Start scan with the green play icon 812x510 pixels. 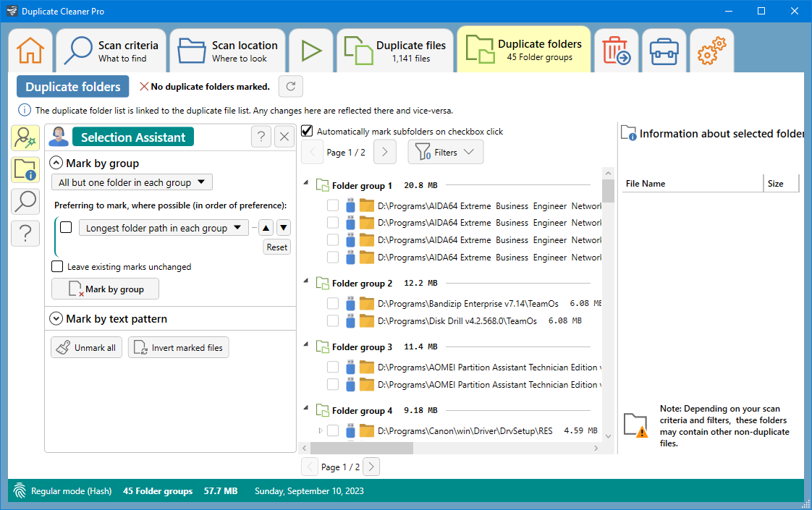coord(311,51)
